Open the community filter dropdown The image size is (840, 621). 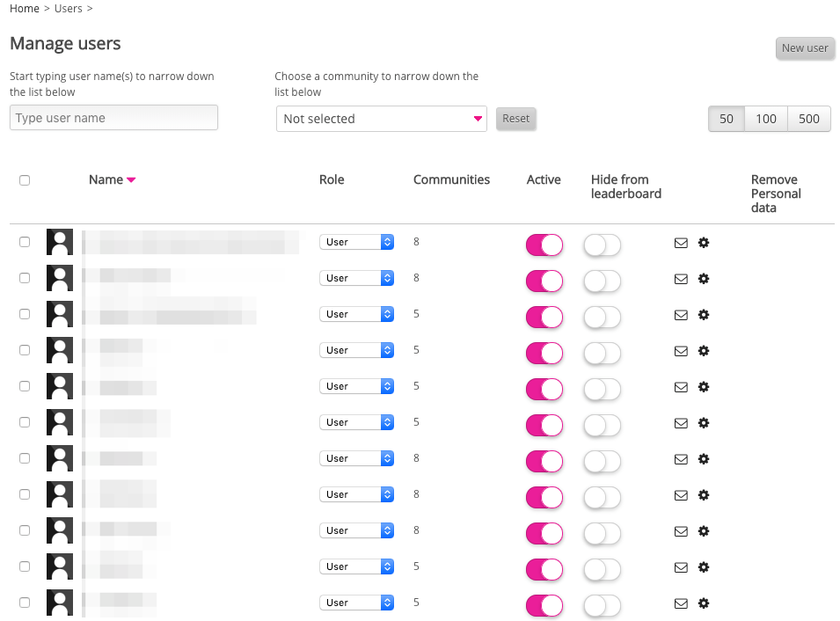click(x=382, y=117)
